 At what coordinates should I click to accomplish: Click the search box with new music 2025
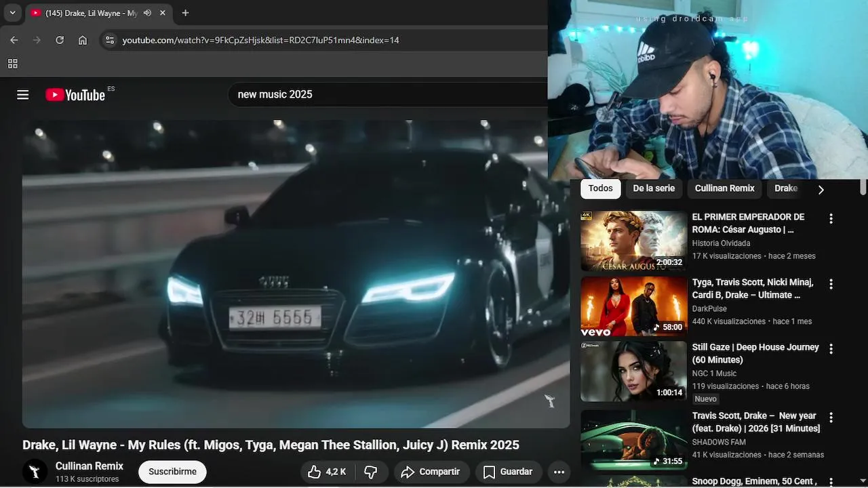388,95
